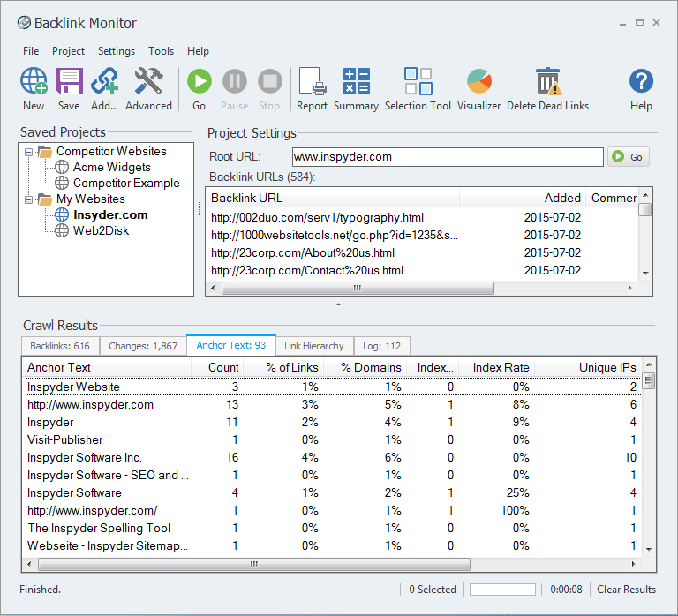Select the Inspyder Website anchor text row

point(332,387)
